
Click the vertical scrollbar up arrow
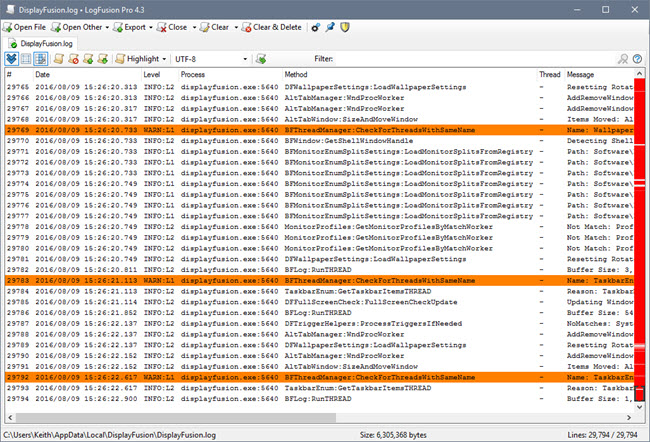pyautogui.click(x=640, y=74)
